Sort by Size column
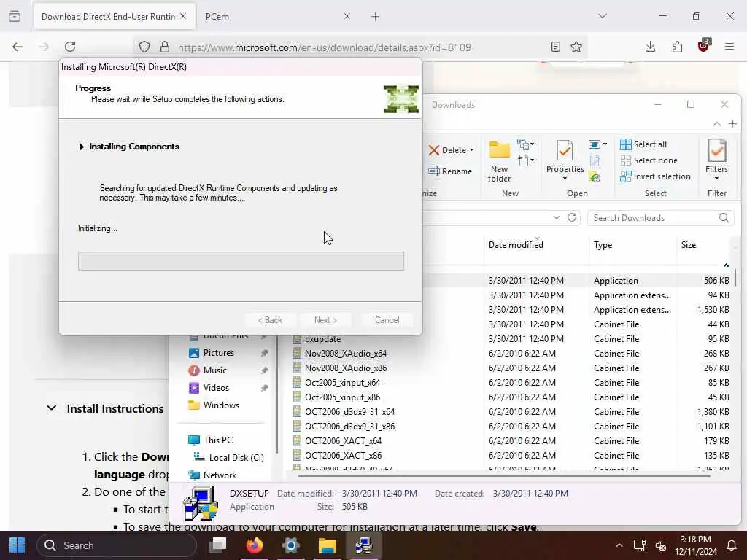747x560 pixels. [x=689, y=245]
